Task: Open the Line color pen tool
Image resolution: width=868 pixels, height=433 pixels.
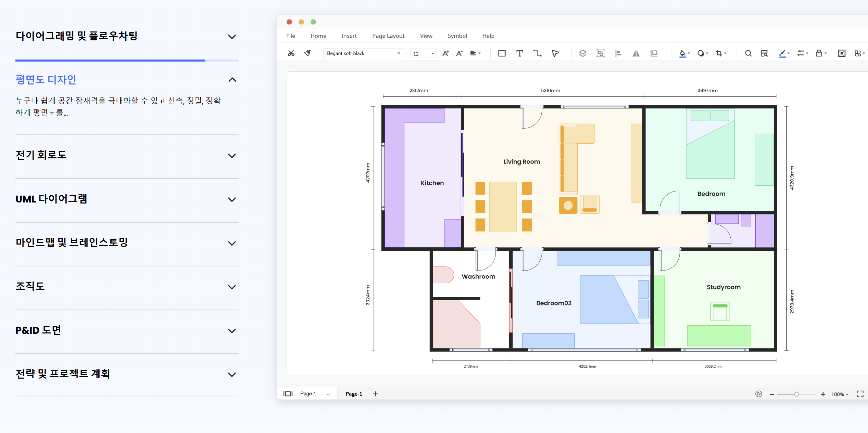Action: [x=784, y=53]
